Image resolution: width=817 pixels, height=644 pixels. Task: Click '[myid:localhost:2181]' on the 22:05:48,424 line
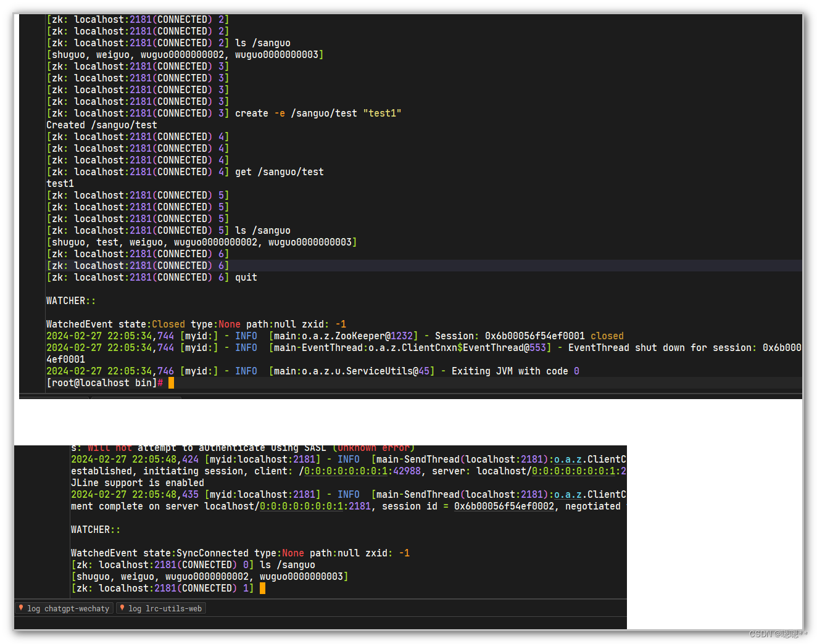click(262, 460)
